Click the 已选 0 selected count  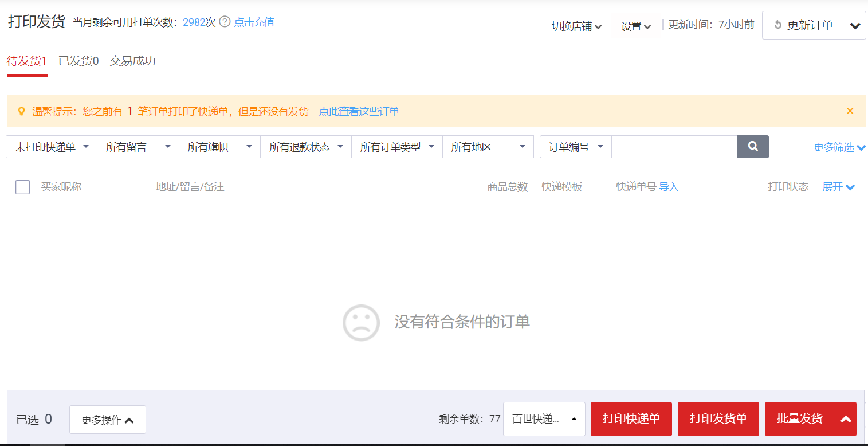point(34,420)
